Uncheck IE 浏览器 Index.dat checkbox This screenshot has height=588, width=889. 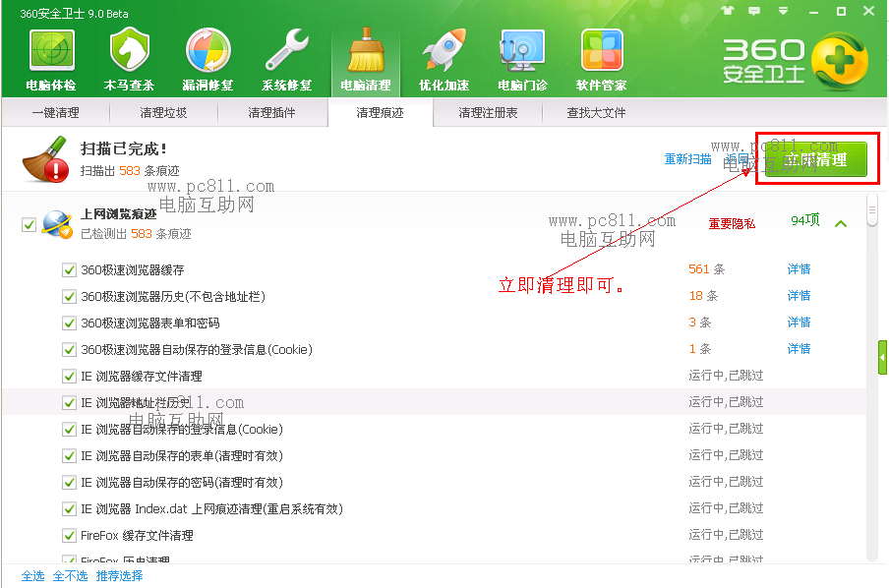pos(69,509)
